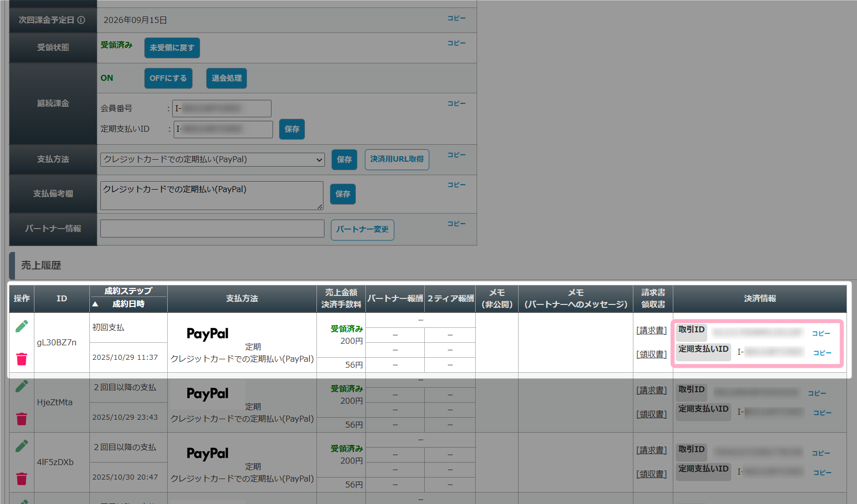Click the 会員番号 input field
857x504 pixels.
[x=222, y=108]
